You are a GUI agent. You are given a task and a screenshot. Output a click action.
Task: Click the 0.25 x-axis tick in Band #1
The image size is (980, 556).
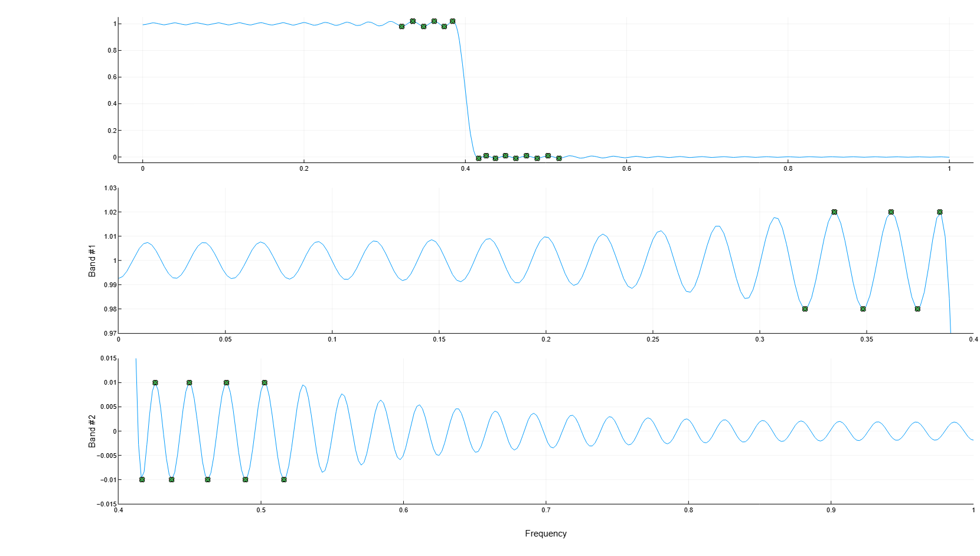(652, 340)
